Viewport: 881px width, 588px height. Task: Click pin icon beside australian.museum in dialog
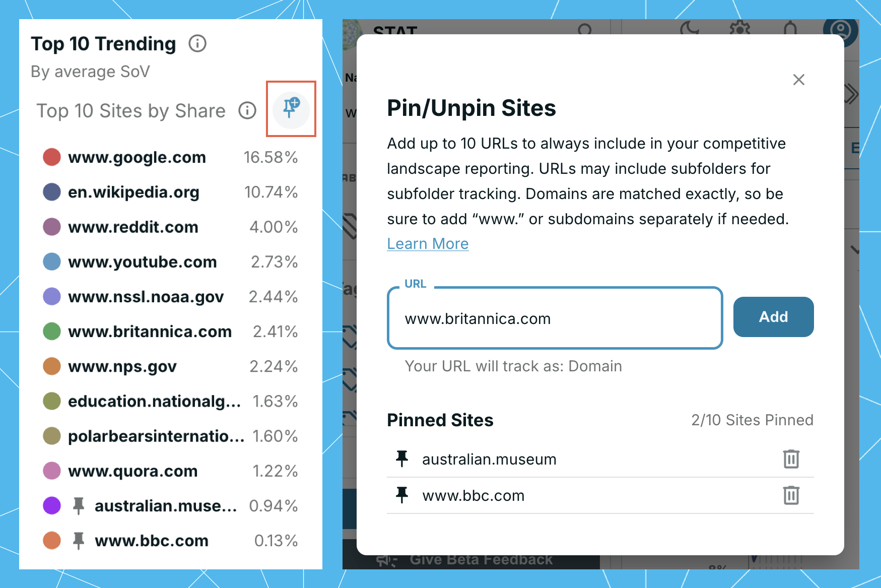402,459
